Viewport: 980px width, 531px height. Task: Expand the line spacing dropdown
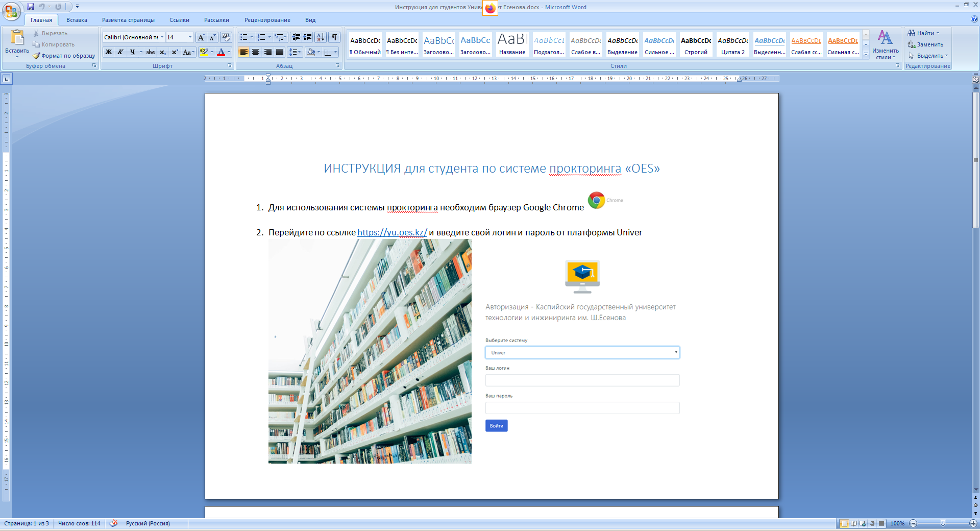click(x=299, y=52)
